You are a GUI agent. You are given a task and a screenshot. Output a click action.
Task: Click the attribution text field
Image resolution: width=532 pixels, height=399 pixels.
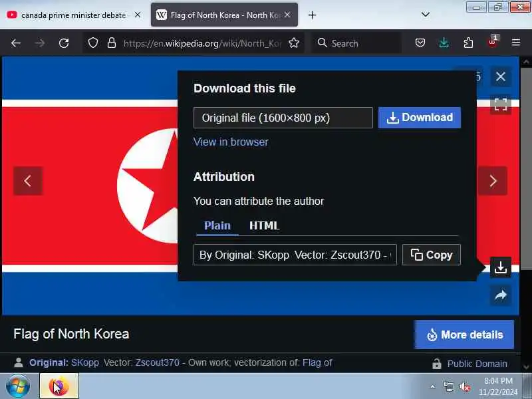pos(295,255)
